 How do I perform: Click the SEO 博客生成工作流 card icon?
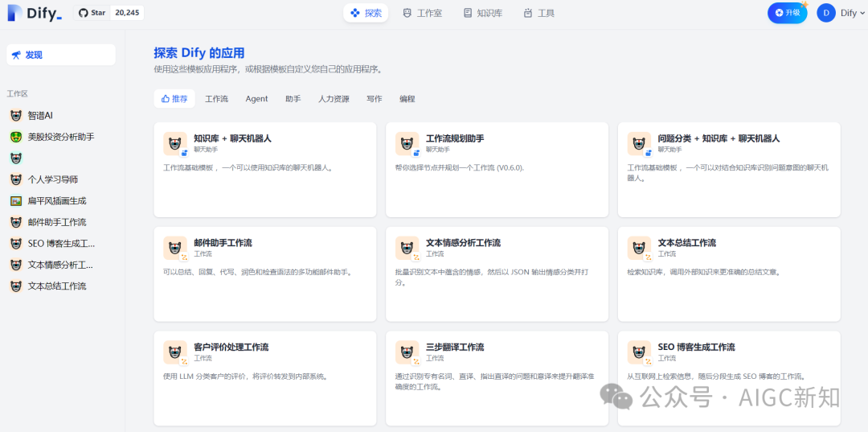pos(639,352)
